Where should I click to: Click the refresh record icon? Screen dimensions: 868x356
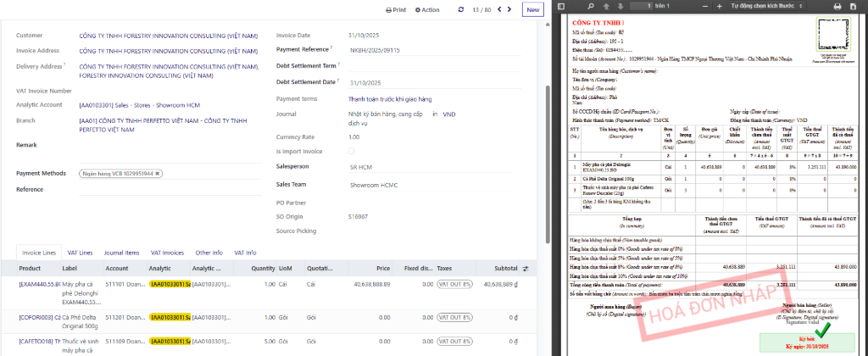(x=461, y=10)
